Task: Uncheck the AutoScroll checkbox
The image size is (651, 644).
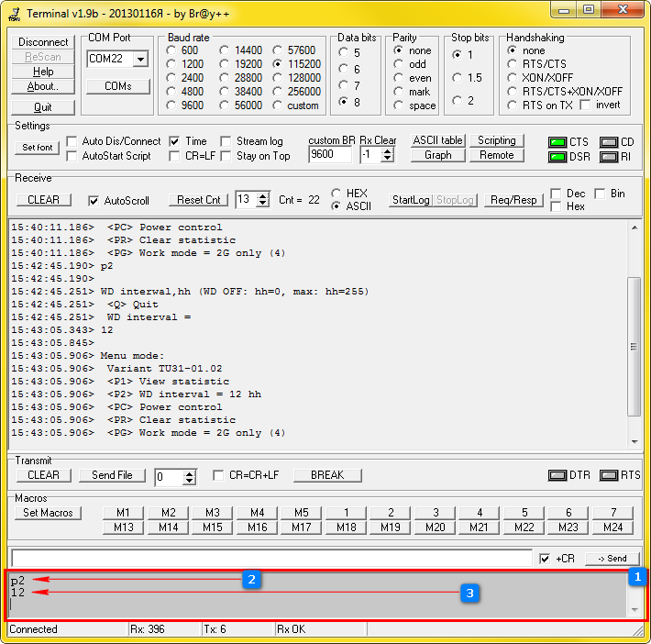Action: pyautogui.click(x=94, y=200)
